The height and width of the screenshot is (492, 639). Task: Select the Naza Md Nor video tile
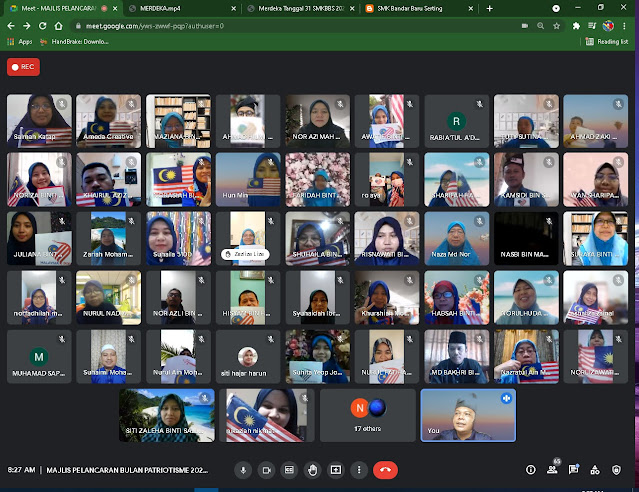click(x=456, y=238)
